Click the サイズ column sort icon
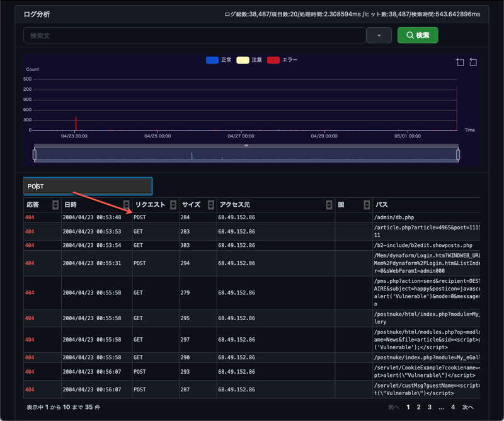The image size is (504, 421). coord(210,205)
